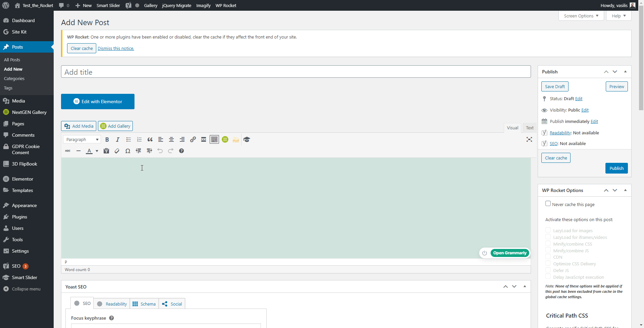Toggle paste as text
Screen dimensions: 644x328
pos(106,151)
